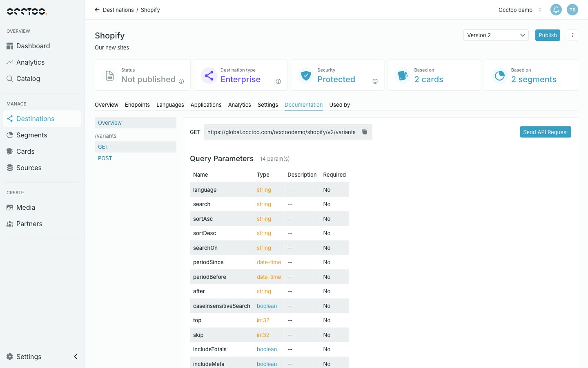This screenshot has height=368, width=588.
Task: Open the Occtoo demo account switcher
Action: 520,10
